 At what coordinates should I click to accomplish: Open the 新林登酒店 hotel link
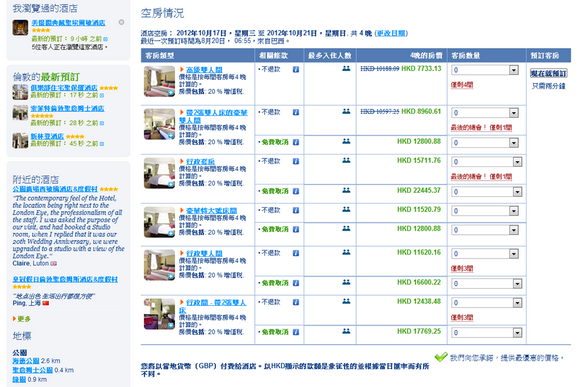point(47,137)
